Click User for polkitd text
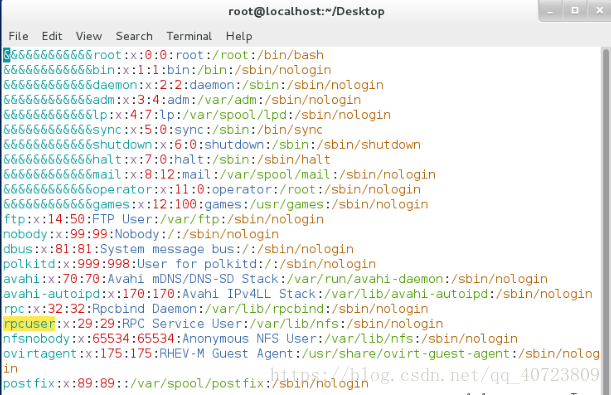The height and width of the screenshot is (395, 611). coord(197,264)
